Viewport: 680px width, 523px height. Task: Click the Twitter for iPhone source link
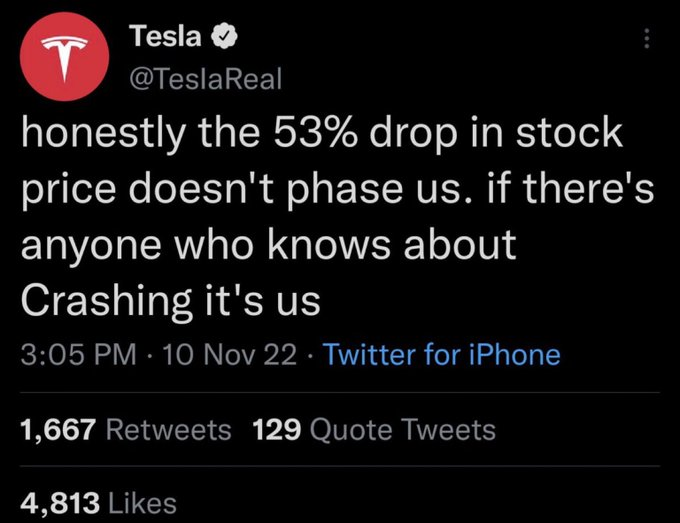[442, 355]
